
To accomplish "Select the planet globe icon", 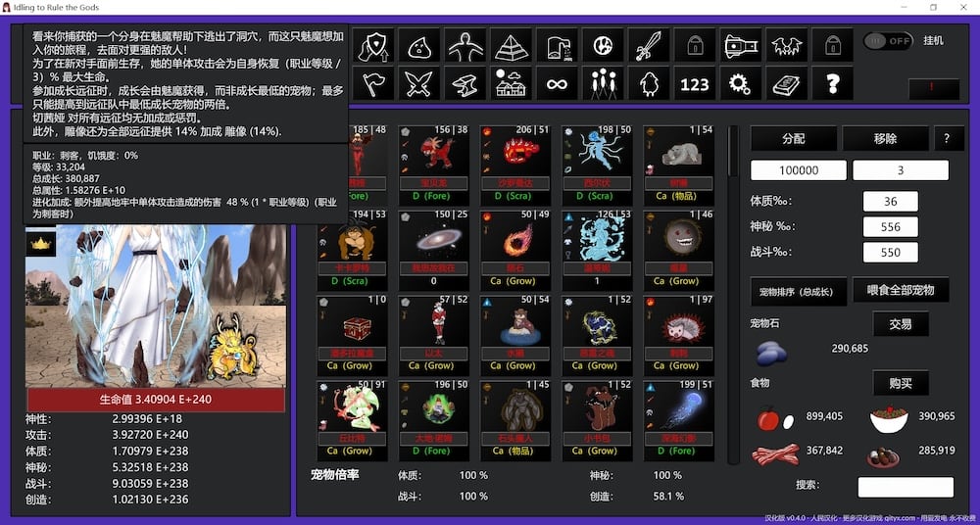I will coord(603,45).
